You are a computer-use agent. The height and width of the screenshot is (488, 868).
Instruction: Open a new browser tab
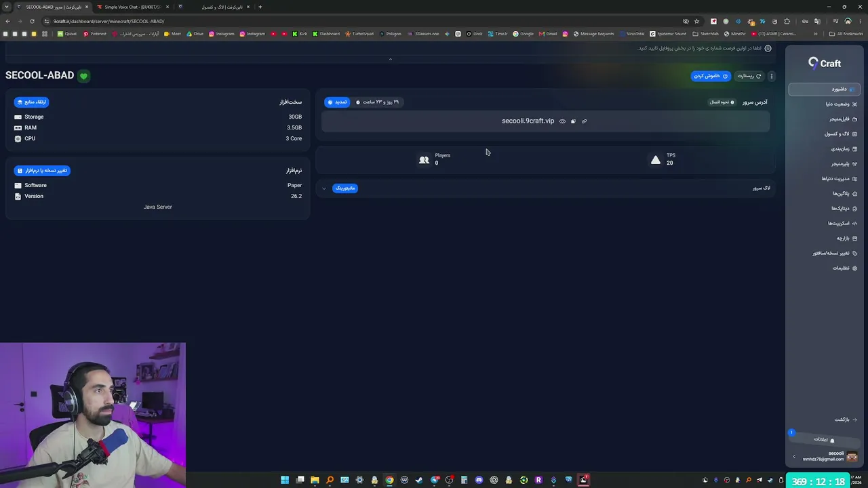260,7
